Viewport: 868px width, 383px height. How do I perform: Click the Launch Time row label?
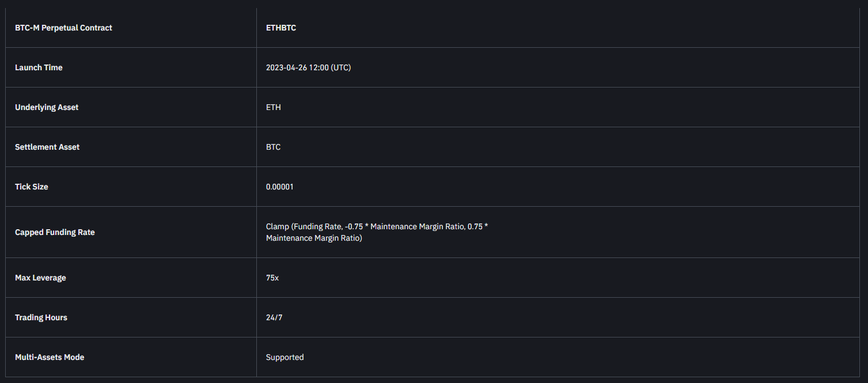(39, 67)
